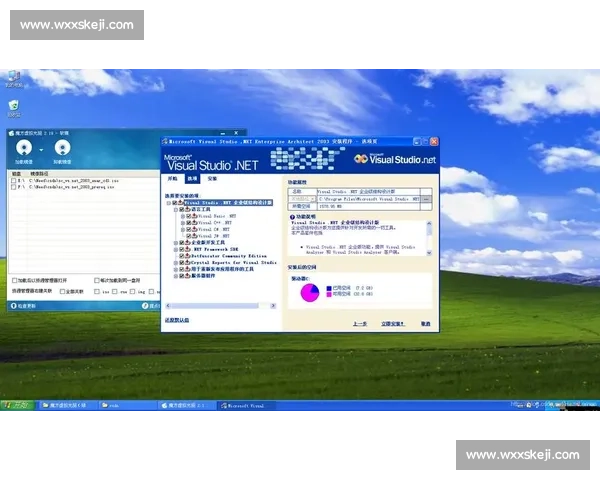Click the 还原默认值 link
The image size is (600, 480).
click(177, 320)
